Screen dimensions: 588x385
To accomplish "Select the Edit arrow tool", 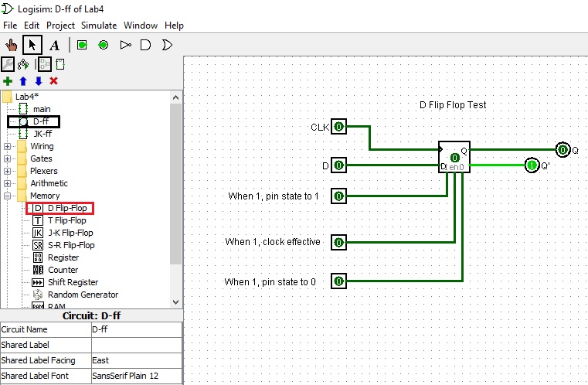I will (x=32, y=46).
